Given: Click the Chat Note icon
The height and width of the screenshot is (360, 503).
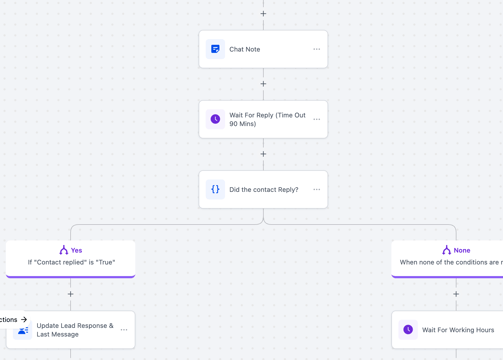Looking at the screenshot, I should pyautogui.click(x=215, y=49).
